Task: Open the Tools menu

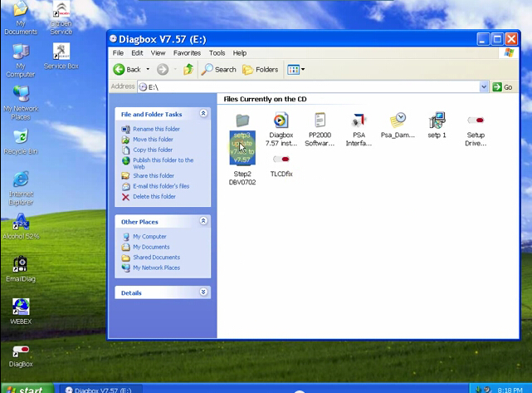Action: pos(217,53)
